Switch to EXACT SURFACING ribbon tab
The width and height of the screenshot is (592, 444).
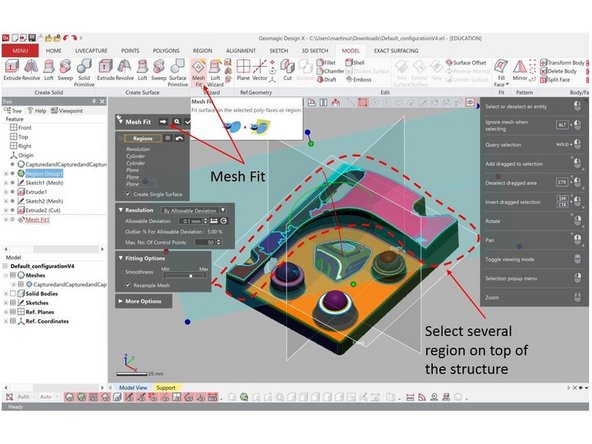click(396, 51)
